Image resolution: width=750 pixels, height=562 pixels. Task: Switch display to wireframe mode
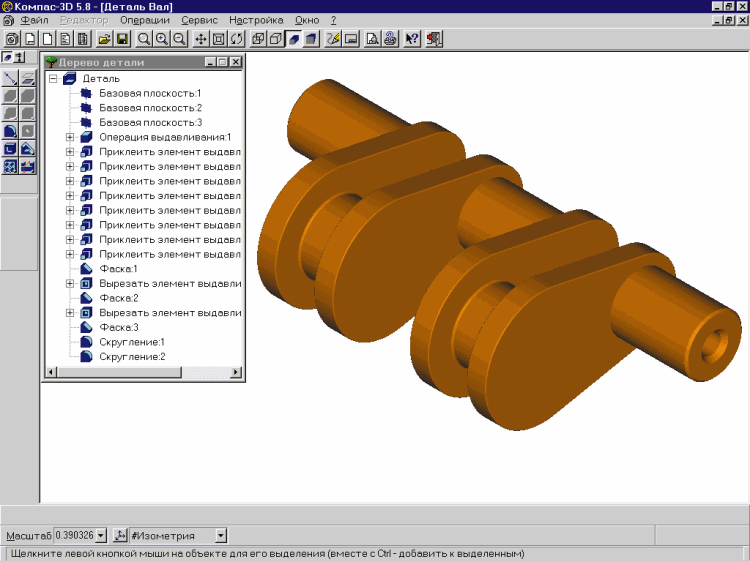[x=258, y=39]
